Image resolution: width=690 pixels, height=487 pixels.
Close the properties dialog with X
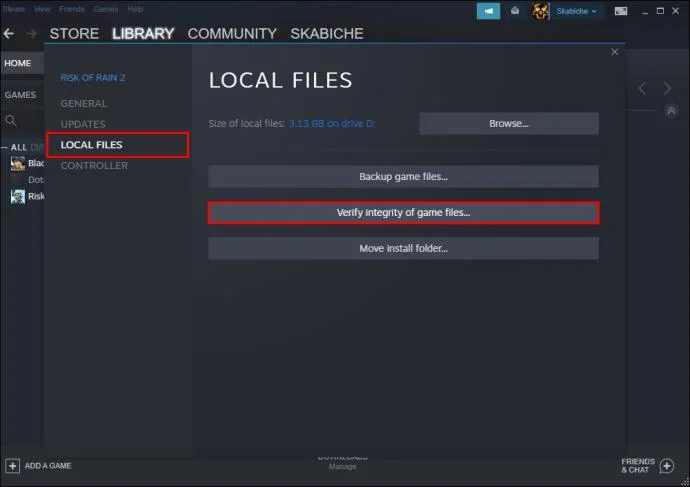614,52
